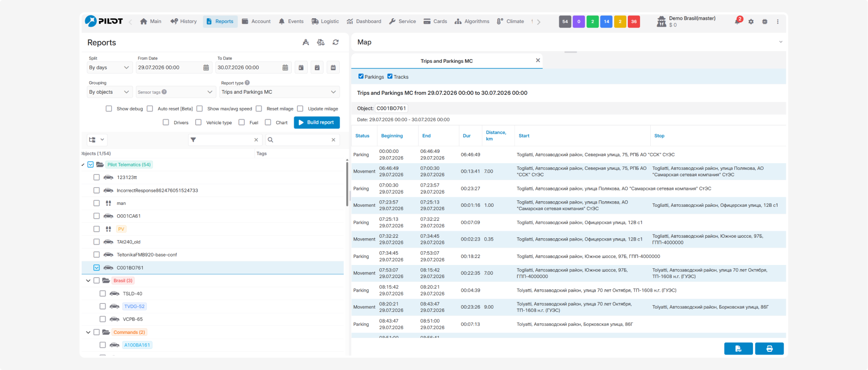Click the balance scale icon in Reports header
This screenshot has height=370, width=868.
point(321,42)
